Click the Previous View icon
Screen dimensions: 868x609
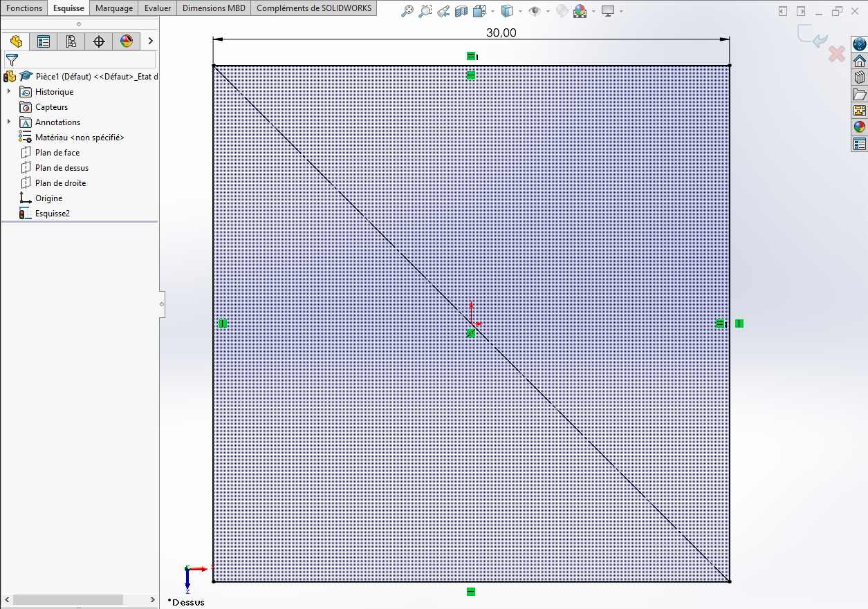(x=444, y=11)
